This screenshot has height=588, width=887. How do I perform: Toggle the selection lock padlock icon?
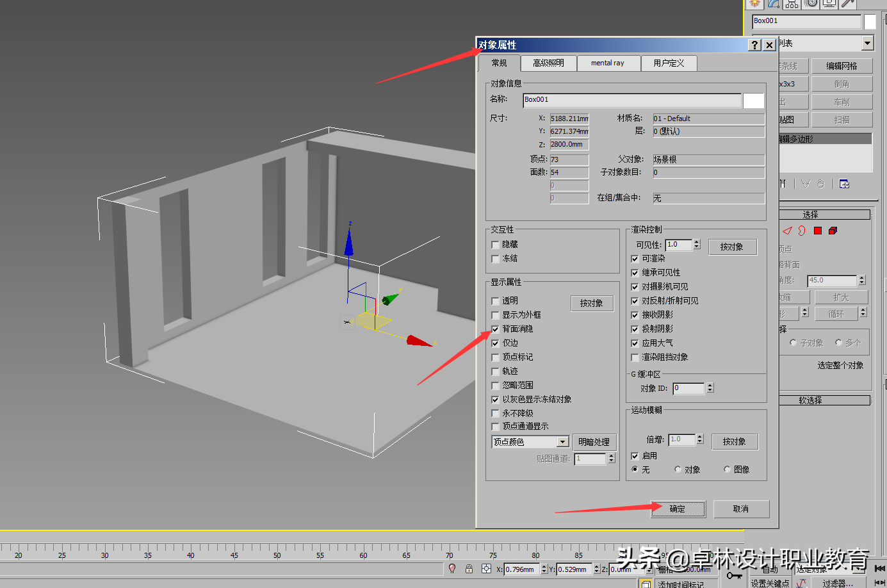[469, 569]
